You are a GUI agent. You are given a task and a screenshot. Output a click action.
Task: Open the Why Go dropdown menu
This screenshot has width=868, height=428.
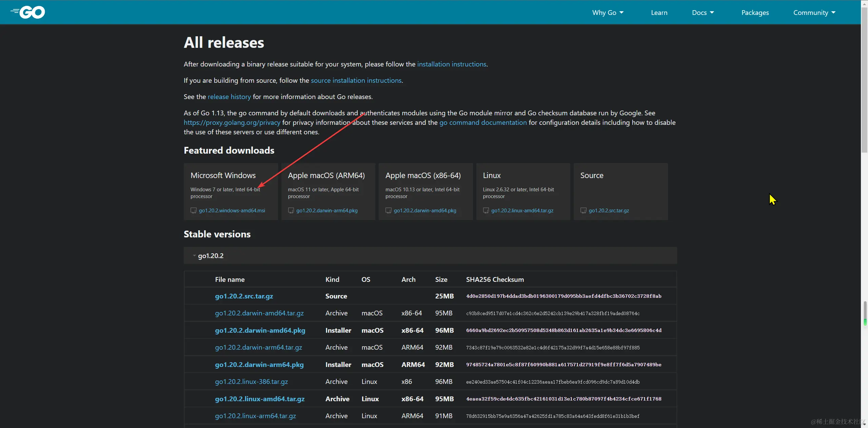(x=608, y=13)
